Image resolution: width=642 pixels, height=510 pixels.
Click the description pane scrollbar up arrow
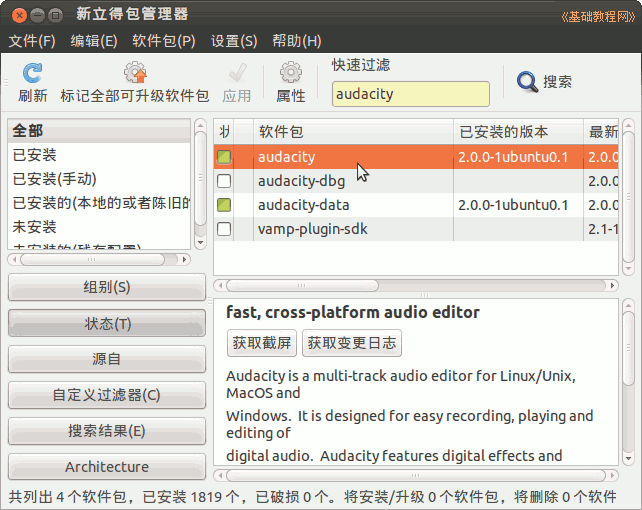(628, 305)
